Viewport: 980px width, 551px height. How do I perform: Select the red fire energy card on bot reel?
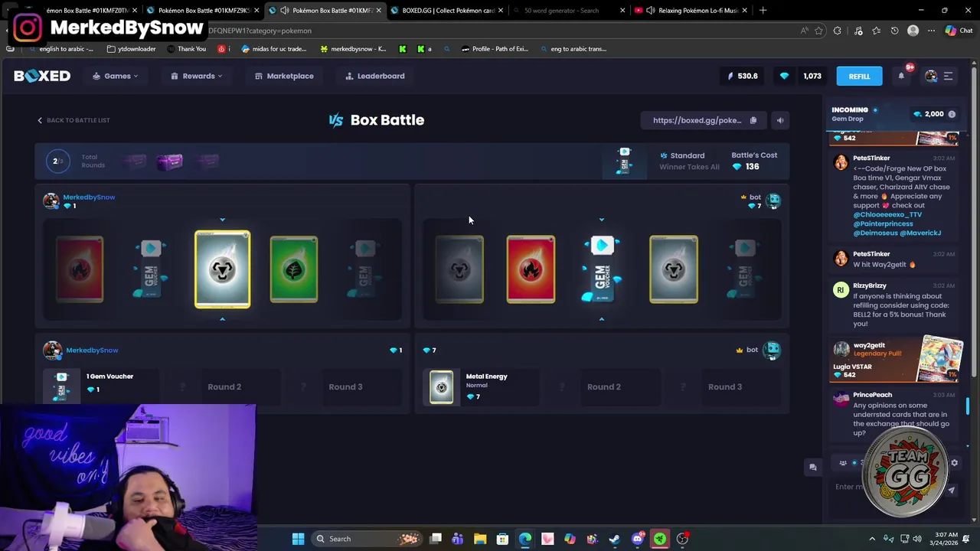point(531,269)
